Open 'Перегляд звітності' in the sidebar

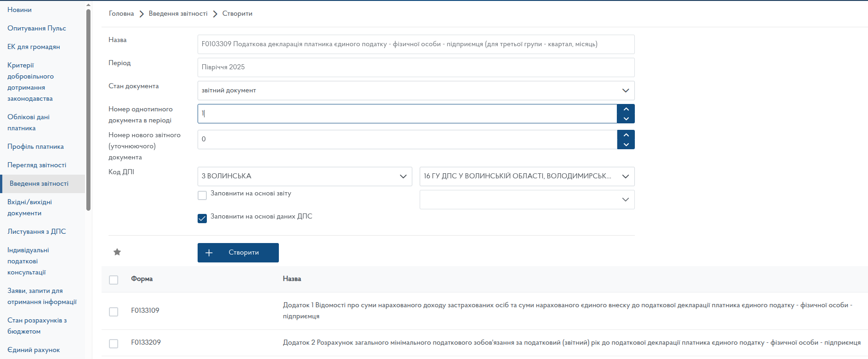tap(37, 165)
